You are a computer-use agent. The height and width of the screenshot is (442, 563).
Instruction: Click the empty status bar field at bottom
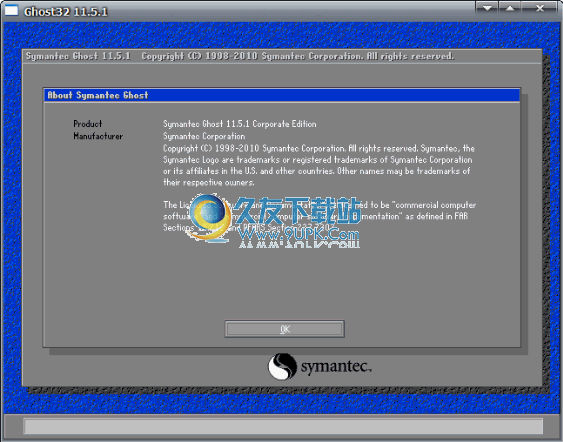283,426
